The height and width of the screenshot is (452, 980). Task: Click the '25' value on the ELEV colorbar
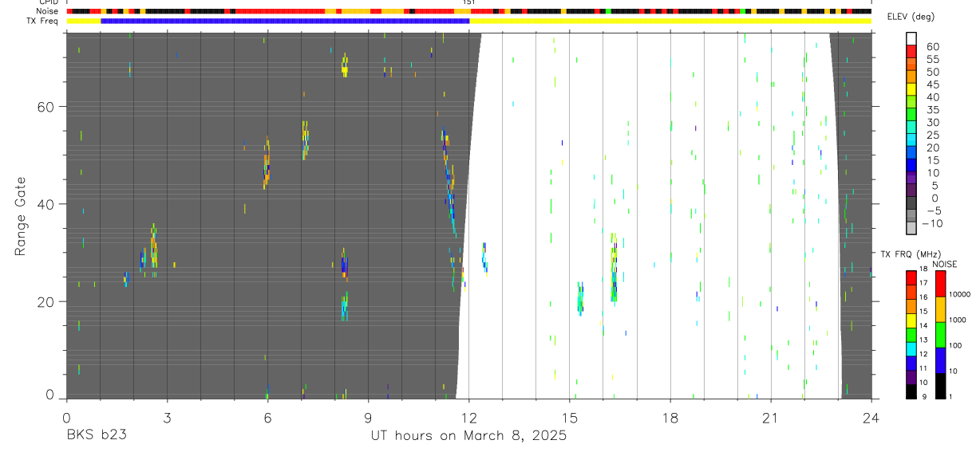click(931, 136)
